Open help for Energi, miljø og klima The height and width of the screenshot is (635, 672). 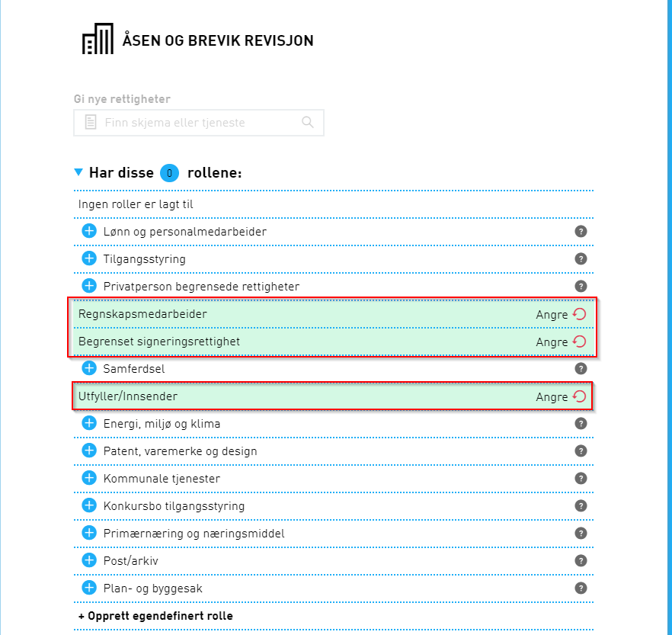point(581,424)
